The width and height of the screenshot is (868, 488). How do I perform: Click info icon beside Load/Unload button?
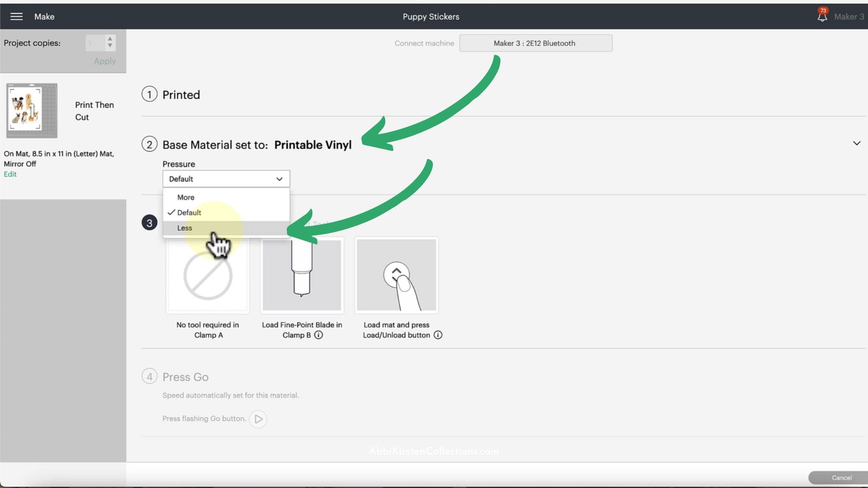(x=438, y=335)
